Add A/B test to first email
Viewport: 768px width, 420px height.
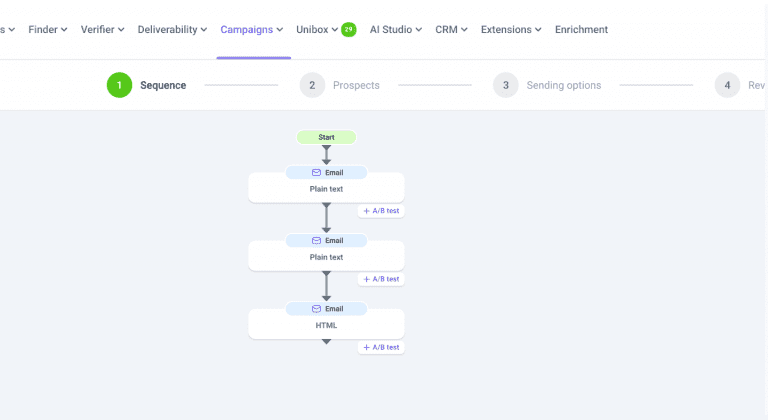(x=381, y=211)
